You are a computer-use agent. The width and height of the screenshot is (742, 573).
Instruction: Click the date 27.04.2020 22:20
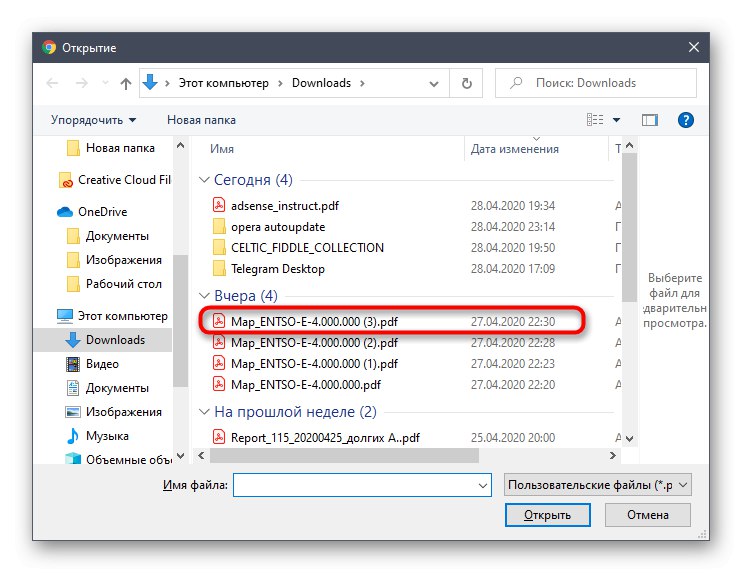coord(512,385)
